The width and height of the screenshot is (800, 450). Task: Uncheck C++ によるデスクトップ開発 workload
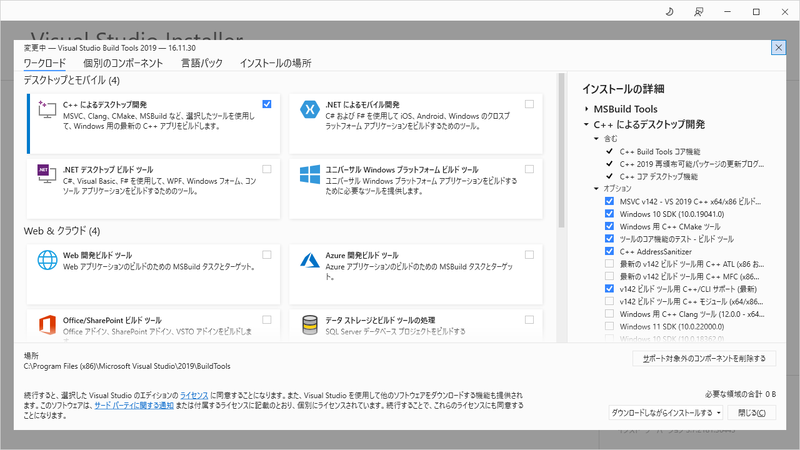(x=267, y=104)
